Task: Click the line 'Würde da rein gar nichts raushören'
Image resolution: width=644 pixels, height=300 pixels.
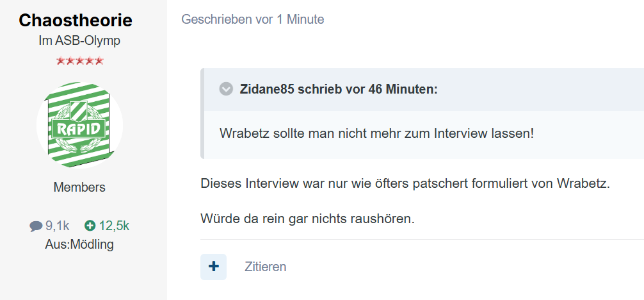Action: coord(307,219)
